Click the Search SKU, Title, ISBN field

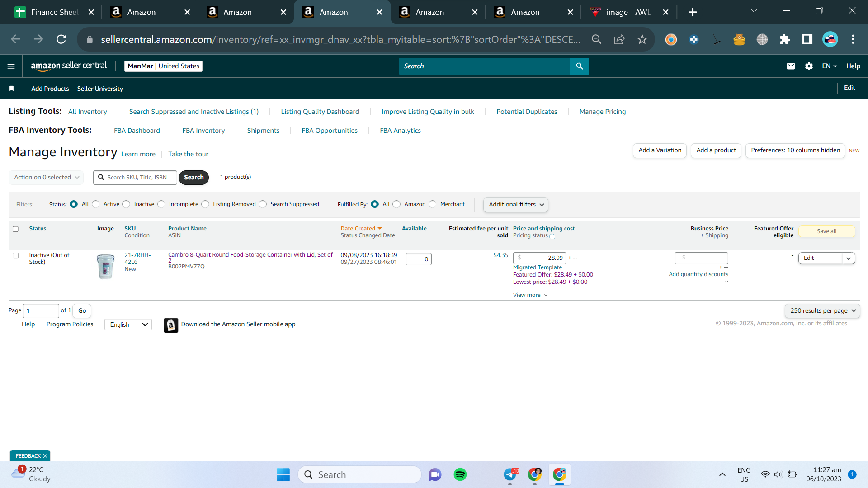click(x=135, y=178)
